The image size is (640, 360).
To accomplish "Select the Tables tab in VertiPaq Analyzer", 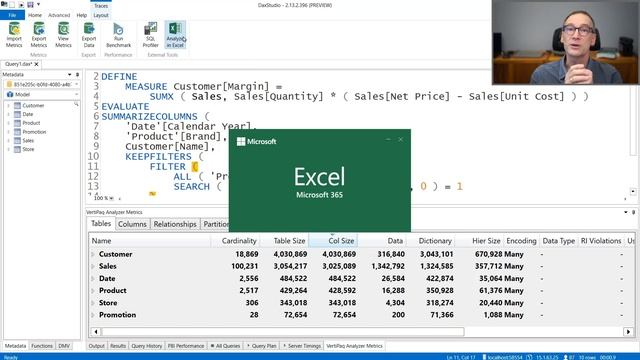I will click(101, 224).
